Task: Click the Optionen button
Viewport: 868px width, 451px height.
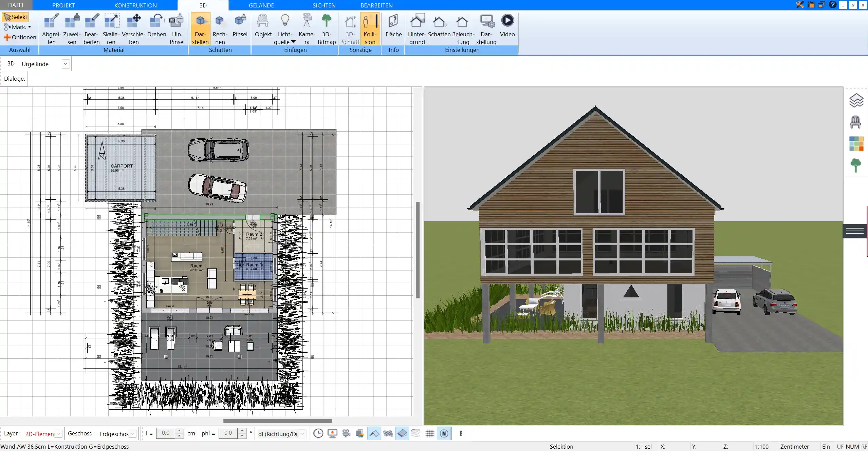Action: pos(20,37)
